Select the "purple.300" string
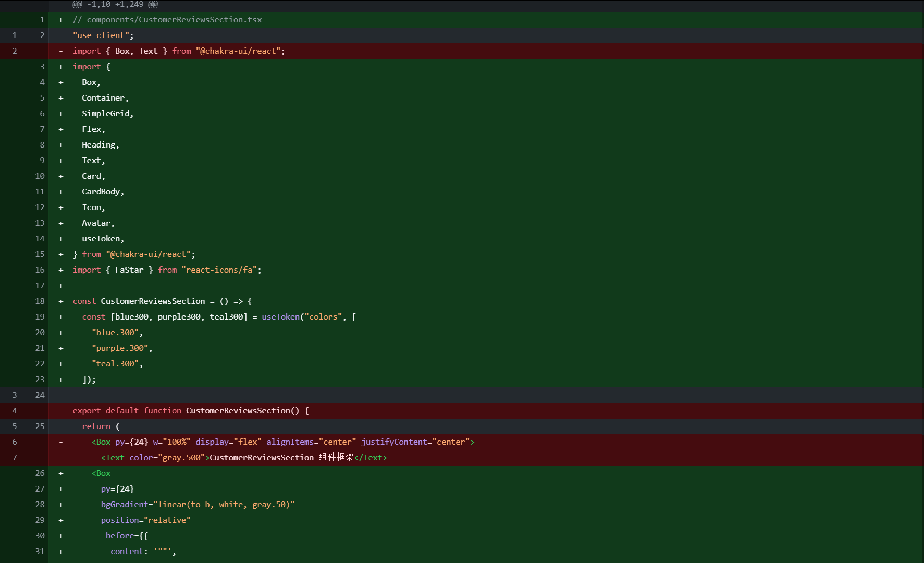 (120, 348)
